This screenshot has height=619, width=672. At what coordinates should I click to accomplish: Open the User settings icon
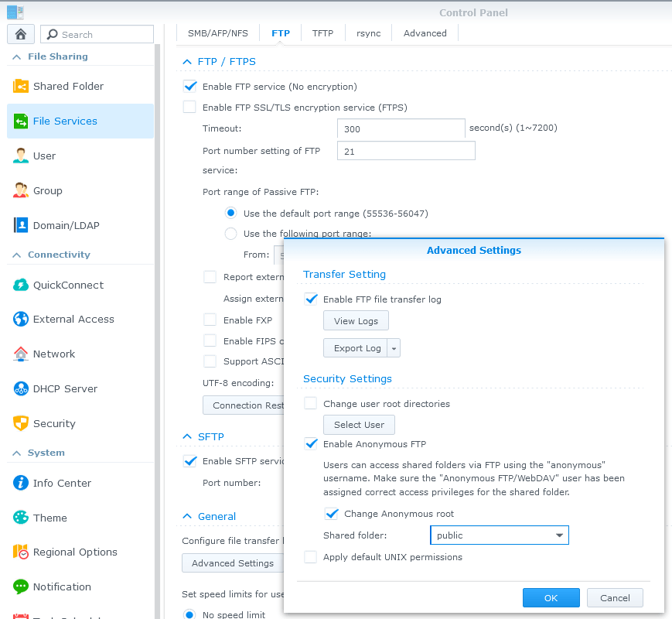click(21, 156)
